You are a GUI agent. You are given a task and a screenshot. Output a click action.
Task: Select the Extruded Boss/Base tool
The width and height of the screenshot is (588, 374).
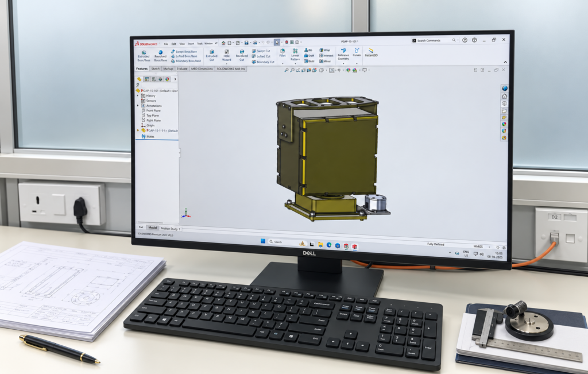tap(144, 56)
